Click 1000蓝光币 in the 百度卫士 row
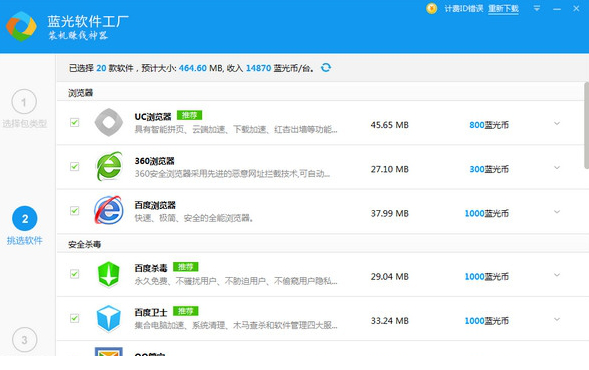Viewport: 589px width, 370px height. tap(487, 321)
